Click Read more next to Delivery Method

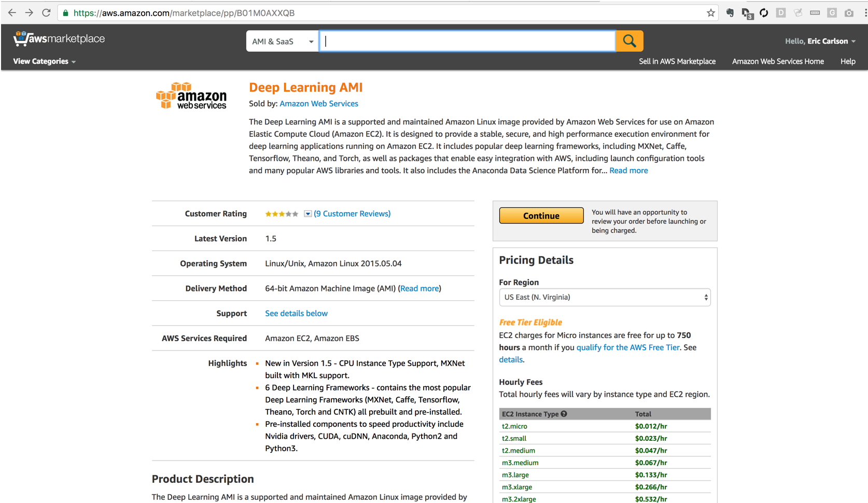(x=419, y=288)
